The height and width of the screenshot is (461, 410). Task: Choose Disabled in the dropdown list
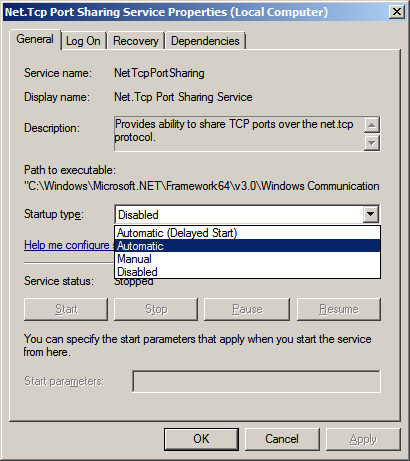[247, 272]
